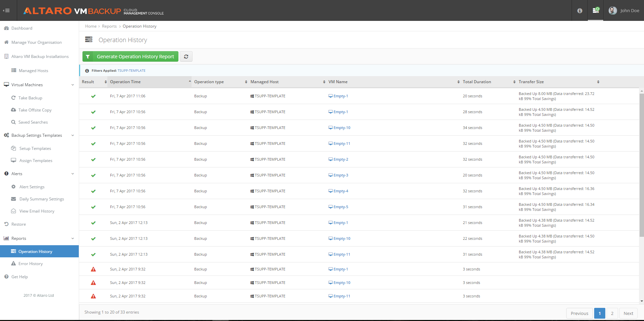Collapse the Reports sidebar section chevron
The image size is (644, 321).
[73, 238]
